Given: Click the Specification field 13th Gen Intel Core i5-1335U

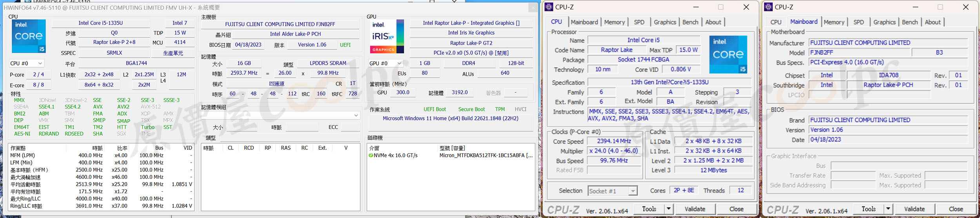Looking at the screenshot, I should pyautogui.click(x=669, y=82).
